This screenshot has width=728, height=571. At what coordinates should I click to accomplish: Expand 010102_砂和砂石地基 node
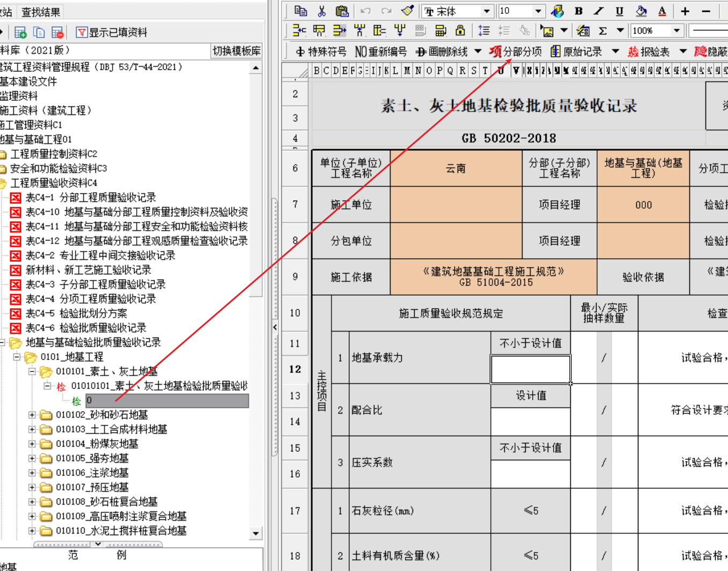tap(32, 415)
